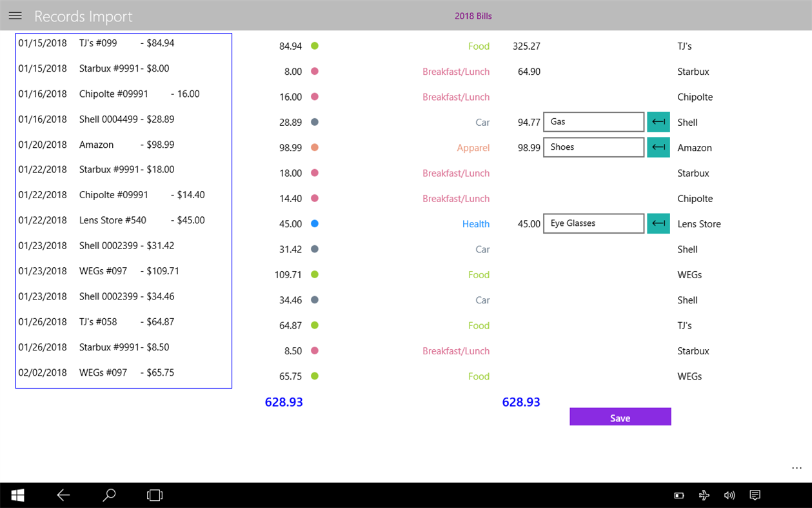Open the hamburger navigation menu
Screen dimensions: 812x508
pos(15,15)
